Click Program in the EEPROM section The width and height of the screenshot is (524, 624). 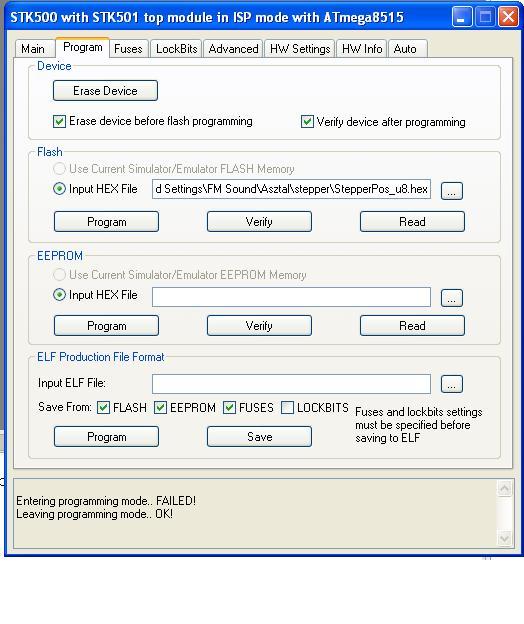[106, 326]
